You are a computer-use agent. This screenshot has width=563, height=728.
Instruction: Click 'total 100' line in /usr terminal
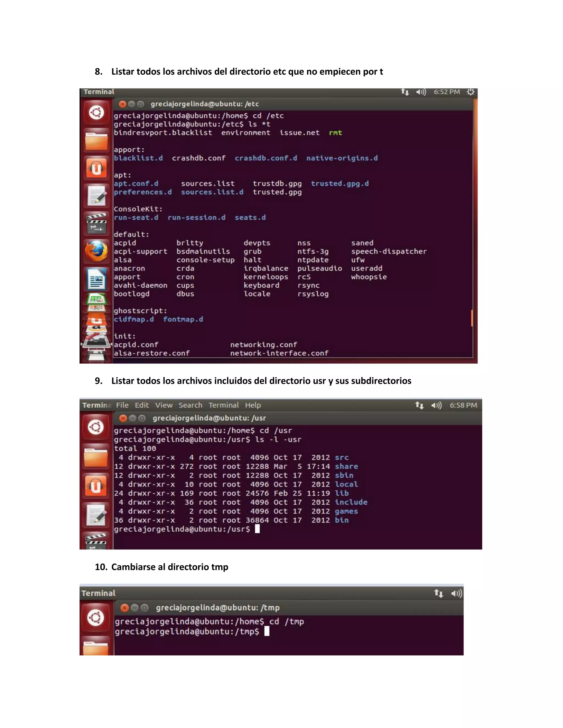[135, 449]
